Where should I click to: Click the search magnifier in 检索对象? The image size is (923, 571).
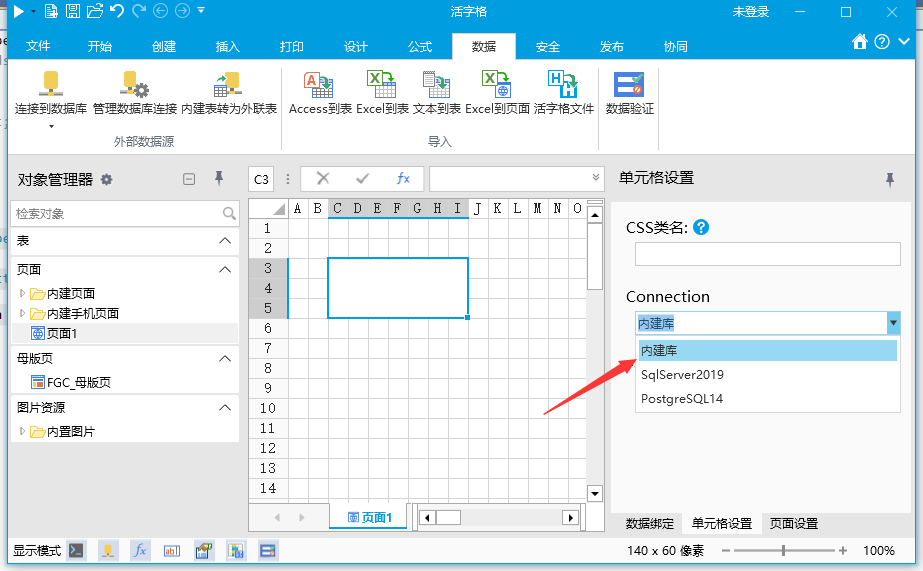pos(229,213)
